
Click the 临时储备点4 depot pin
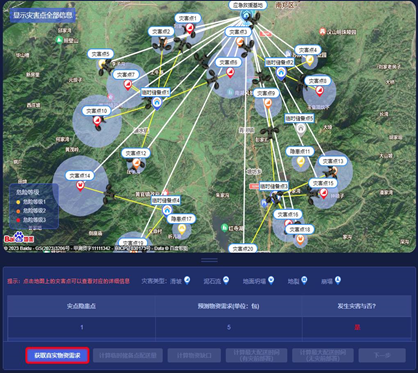click(x=167, y=211)
